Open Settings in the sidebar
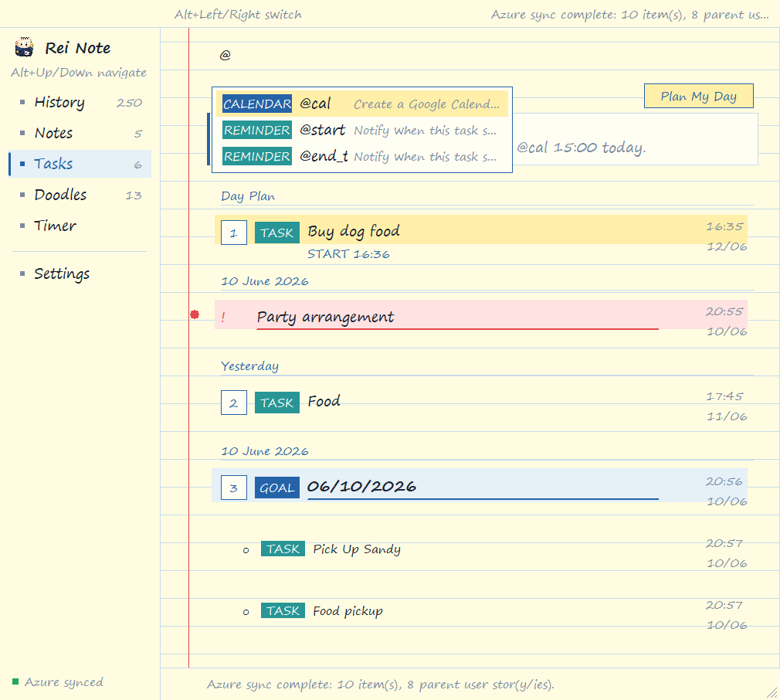Viewport: 780px width, 700px height. tap(80, 274)
